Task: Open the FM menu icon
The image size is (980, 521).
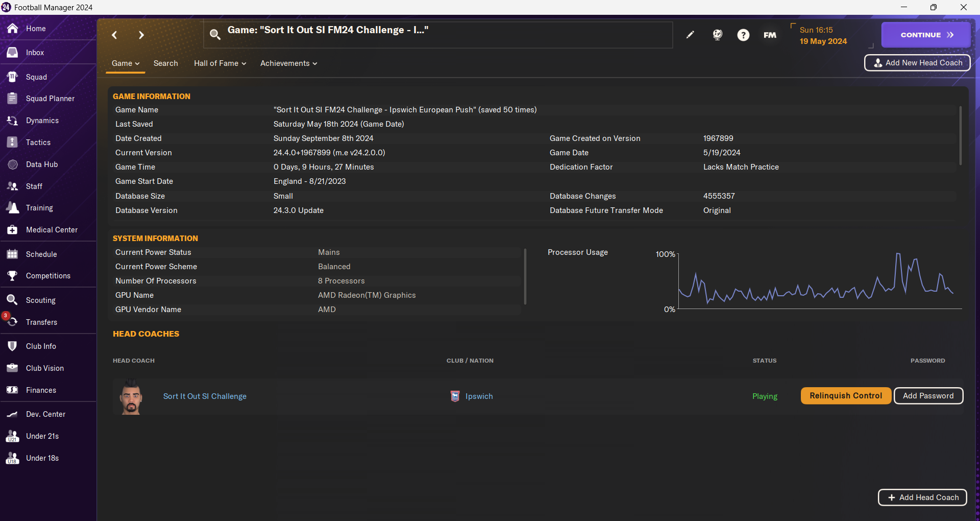Action: pos(770,35)
